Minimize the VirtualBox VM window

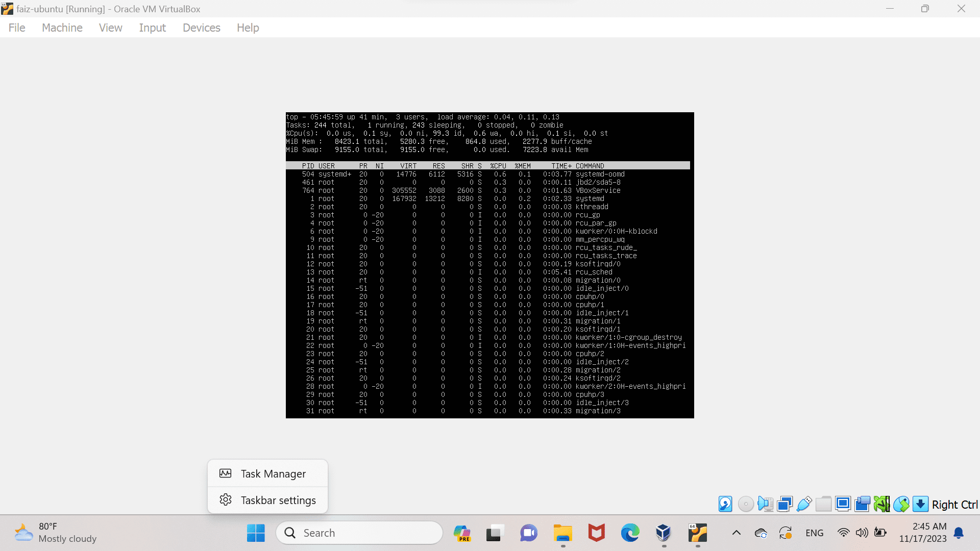click(890, 9)
